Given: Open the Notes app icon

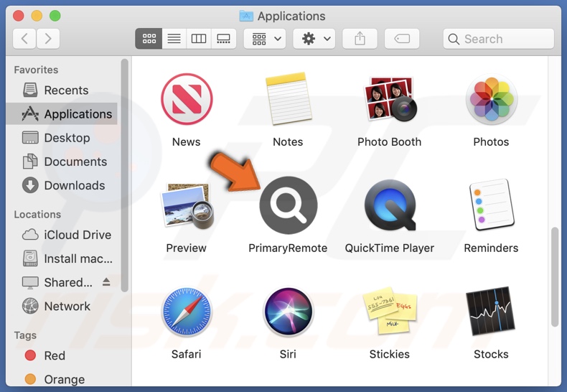Looking at the screenshot, I should pos(289,98).
